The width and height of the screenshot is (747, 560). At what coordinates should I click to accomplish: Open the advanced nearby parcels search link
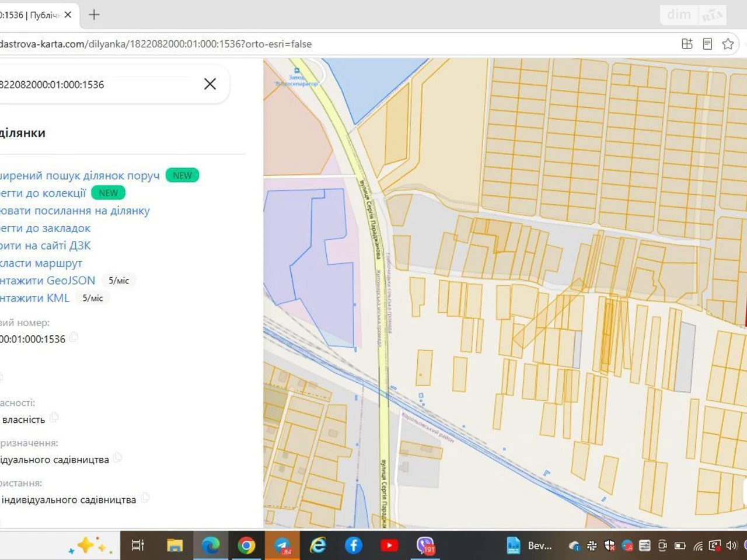coord(79,176)
